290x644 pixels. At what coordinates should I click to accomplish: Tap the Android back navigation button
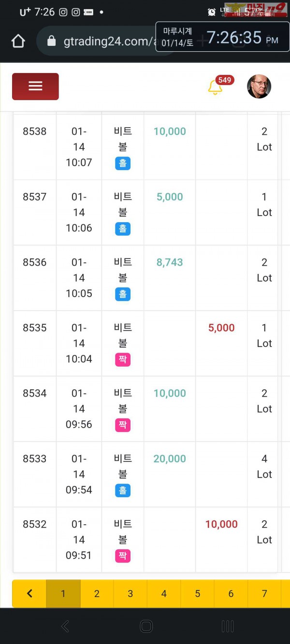tap(65, 627)
